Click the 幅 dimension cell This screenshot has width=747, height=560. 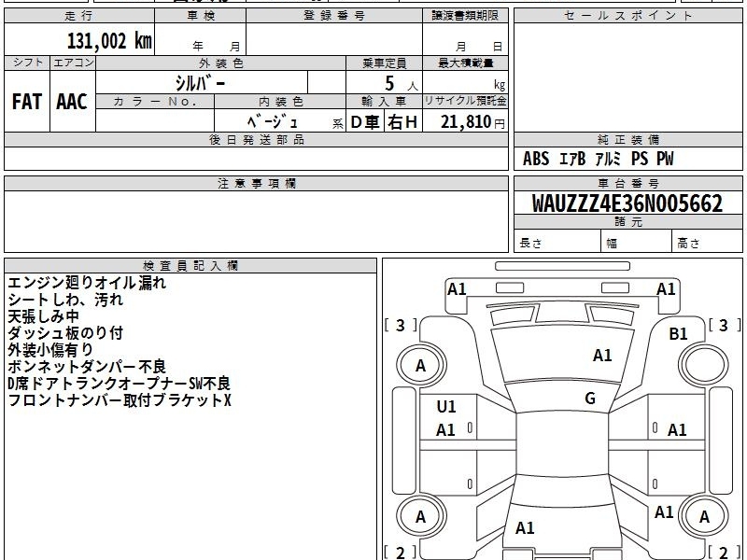637,243
